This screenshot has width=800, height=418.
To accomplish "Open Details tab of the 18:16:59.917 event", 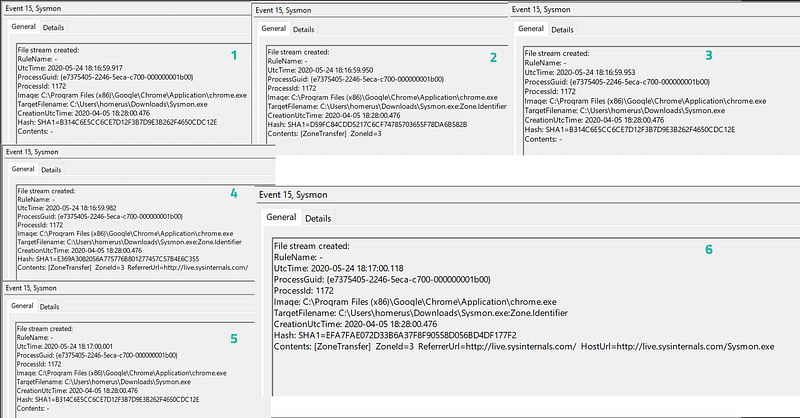I will 54,28.
